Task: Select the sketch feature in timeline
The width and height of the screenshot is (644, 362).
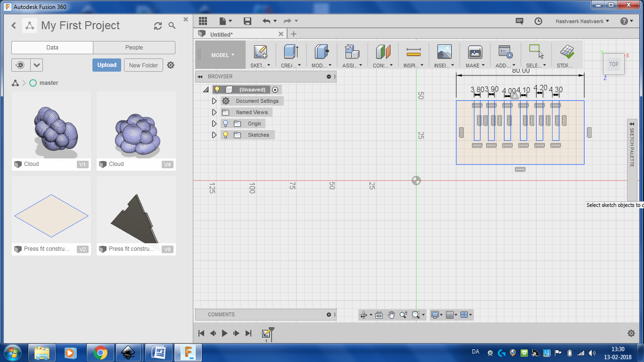Action: click(266, 334)
